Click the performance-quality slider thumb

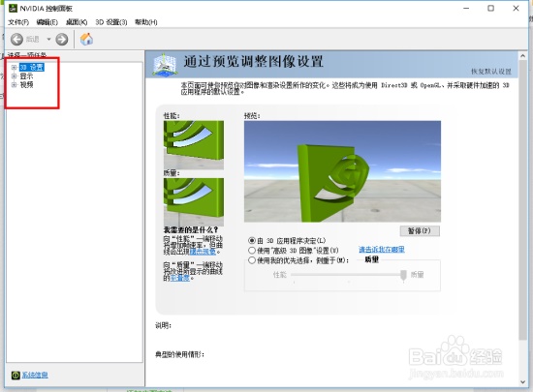403,275
